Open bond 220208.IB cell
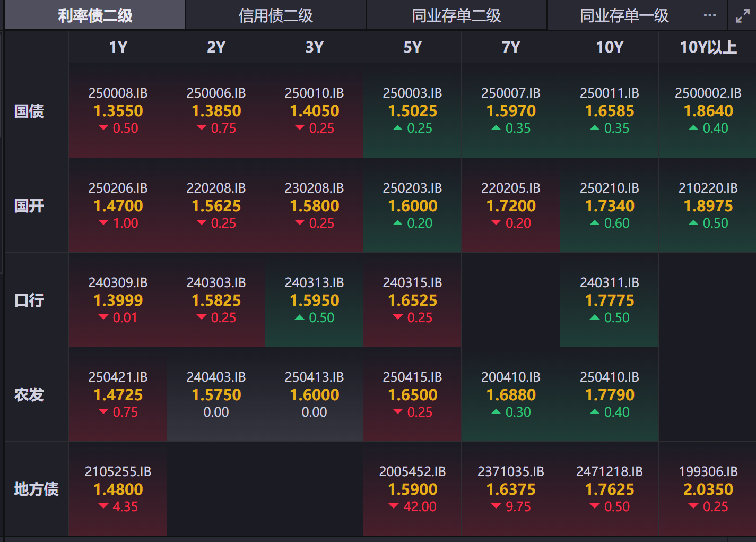This screenshot has height=542, width=756. (x=216, y=205)
